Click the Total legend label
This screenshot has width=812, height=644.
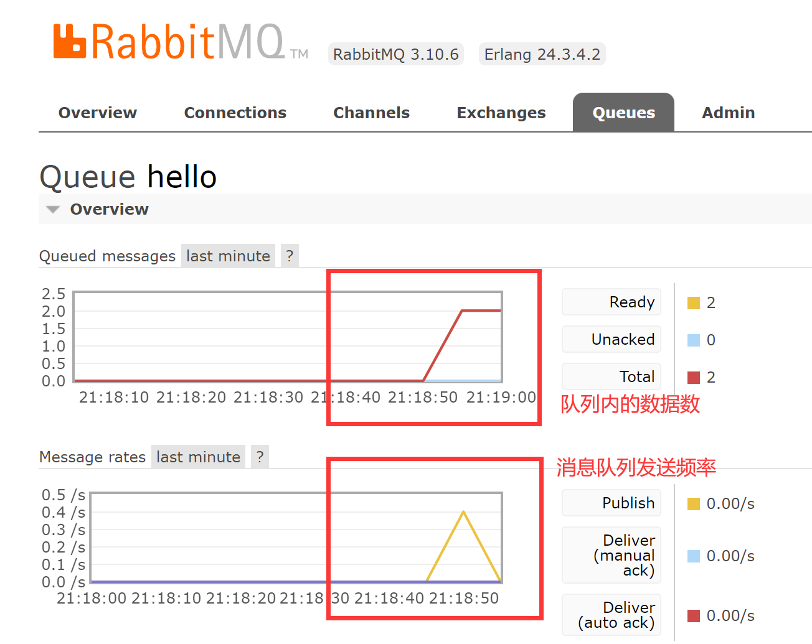[611, 377]
